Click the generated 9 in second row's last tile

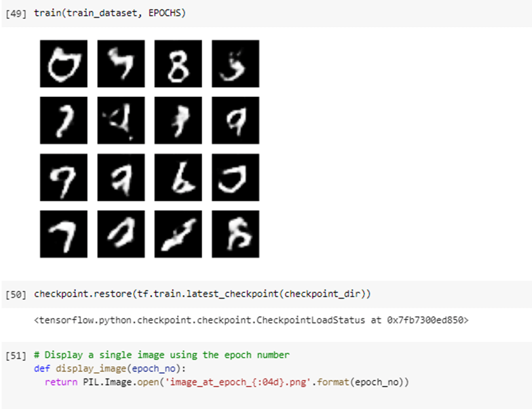click(x=235, y=121)
